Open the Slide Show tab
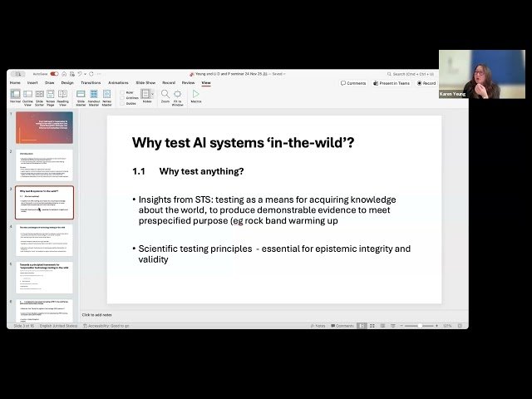The height and width of the screenshot is (399, 532). point(145,83)
